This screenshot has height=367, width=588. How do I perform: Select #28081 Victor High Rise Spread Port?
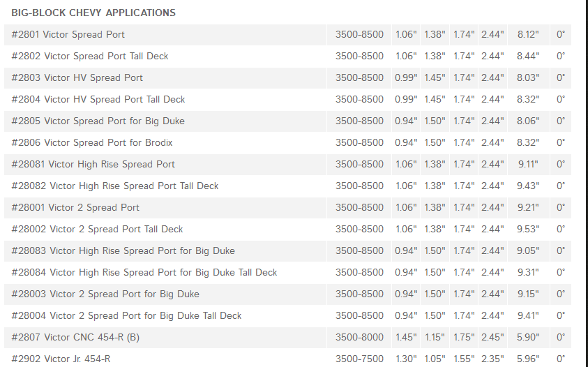click(x=93, y=164)
